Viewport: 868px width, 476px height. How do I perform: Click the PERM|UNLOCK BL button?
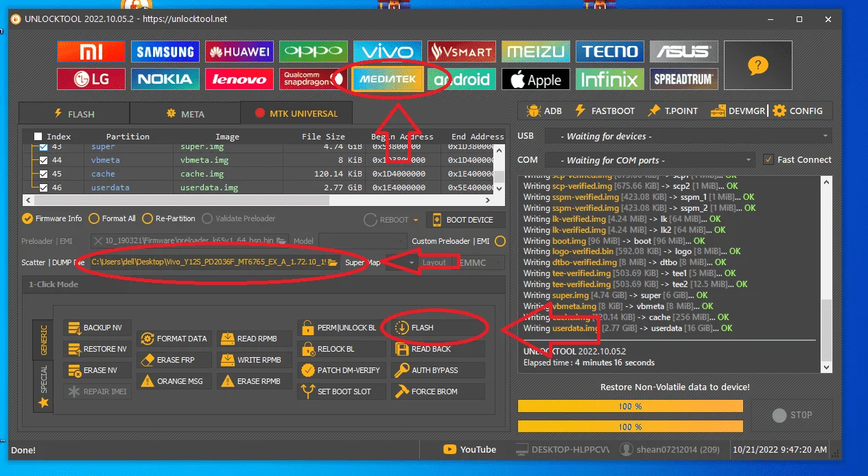coord(341,328)
